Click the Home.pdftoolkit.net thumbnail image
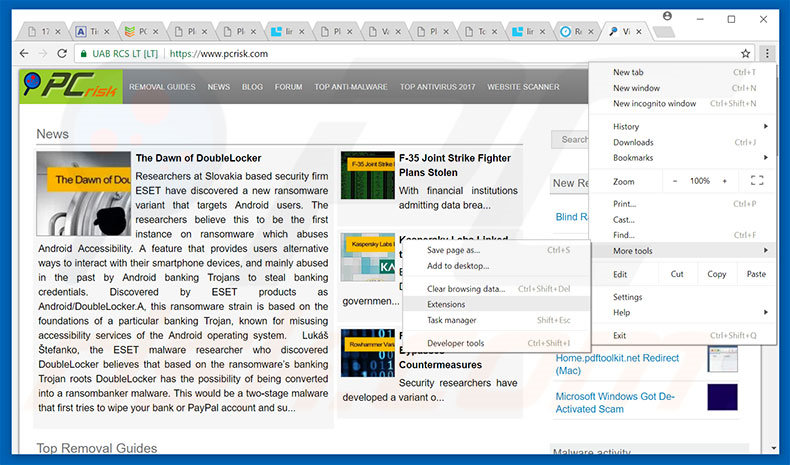Image resolution: width=790 pixels, height=465 pixels. point(722,359)
